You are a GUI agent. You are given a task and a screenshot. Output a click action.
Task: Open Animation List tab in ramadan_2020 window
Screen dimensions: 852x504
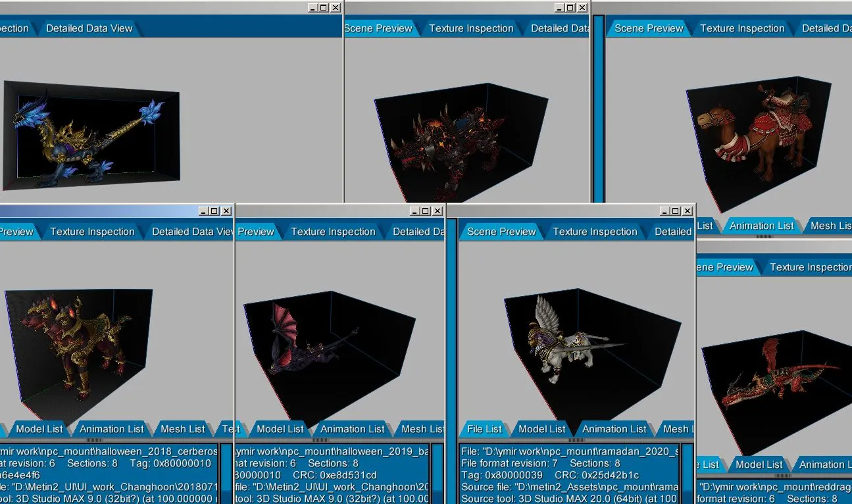pos(614,429)
